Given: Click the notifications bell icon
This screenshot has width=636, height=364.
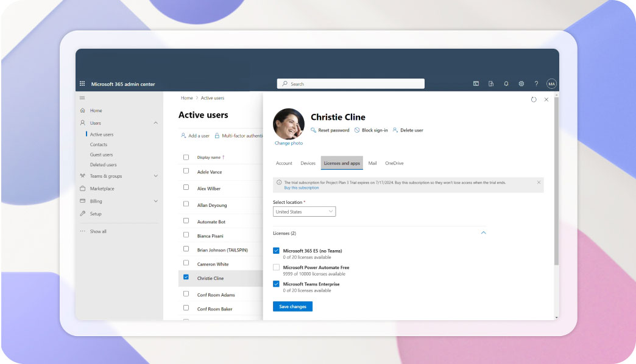Looking at the screenshot, I should (x=506, y=84).
